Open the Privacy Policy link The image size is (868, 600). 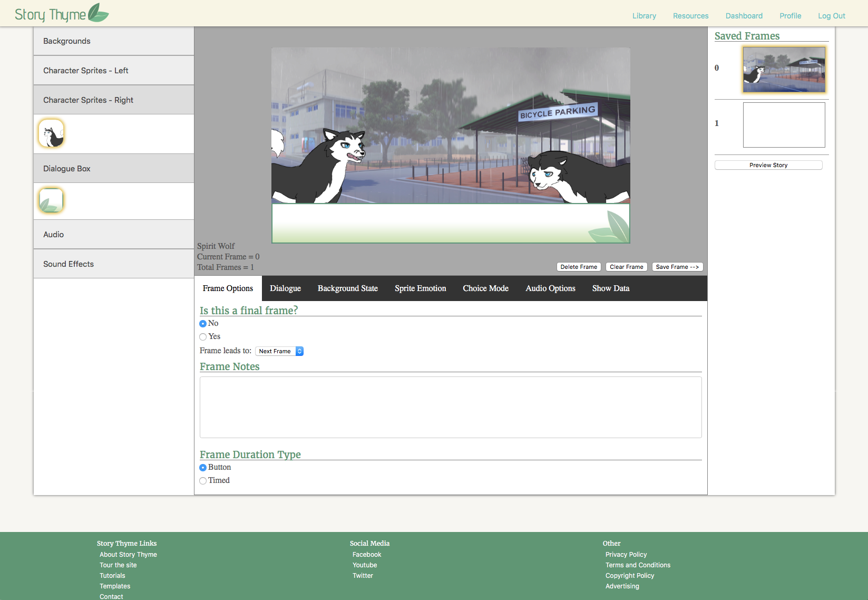pos(626,555)
